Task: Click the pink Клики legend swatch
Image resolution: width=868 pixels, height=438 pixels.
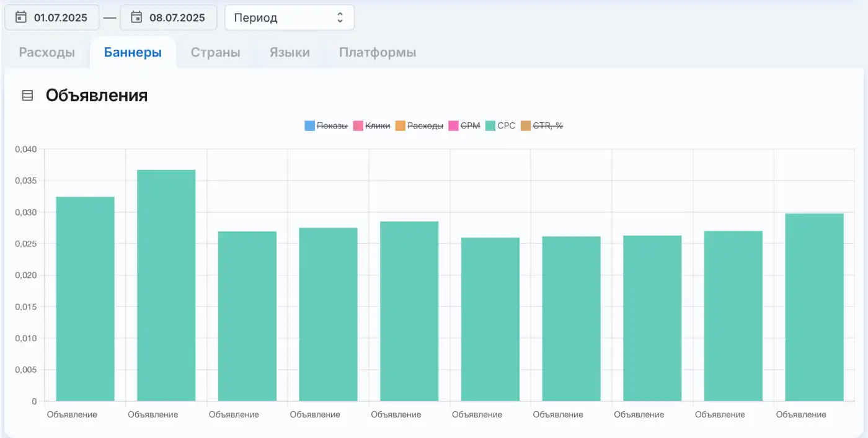Action: (358, 126)
